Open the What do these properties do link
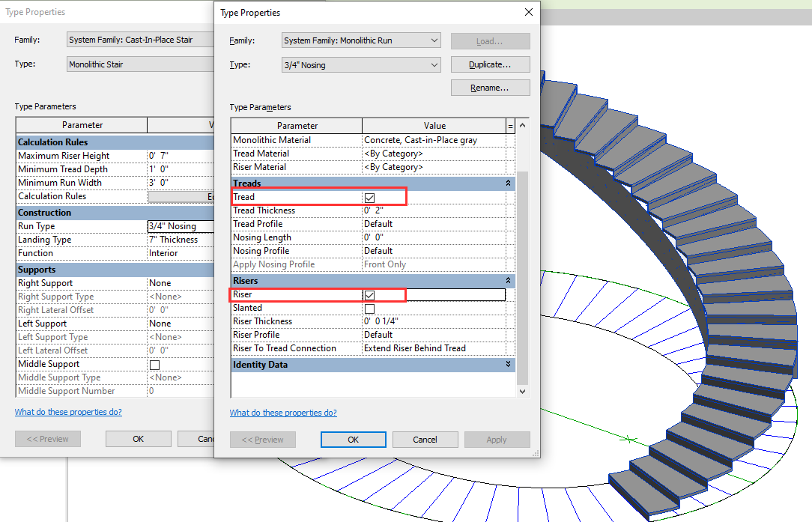Image resolution: width=812 pixels, height=522 pixels. [283, 412]
